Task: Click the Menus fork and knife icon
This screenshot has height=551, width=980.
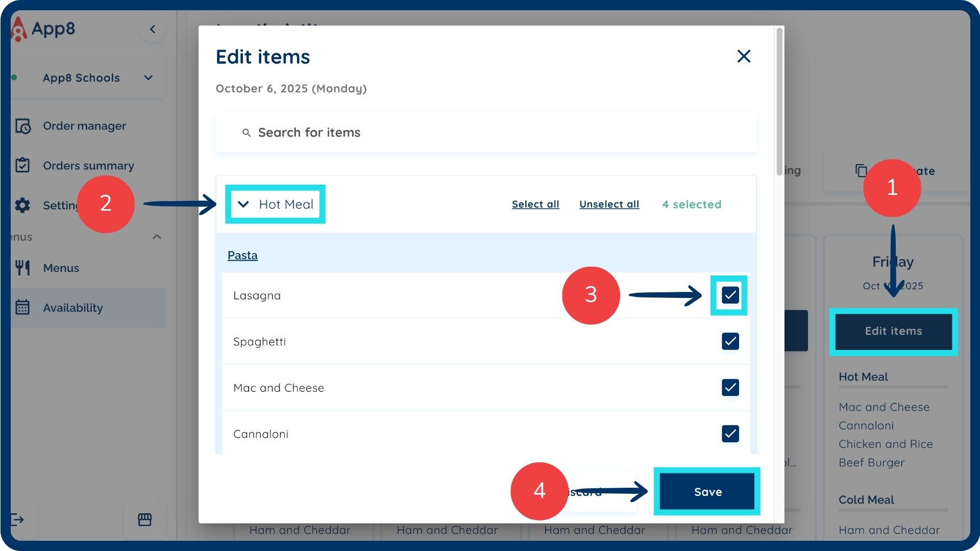Action: tap(23, 268)
